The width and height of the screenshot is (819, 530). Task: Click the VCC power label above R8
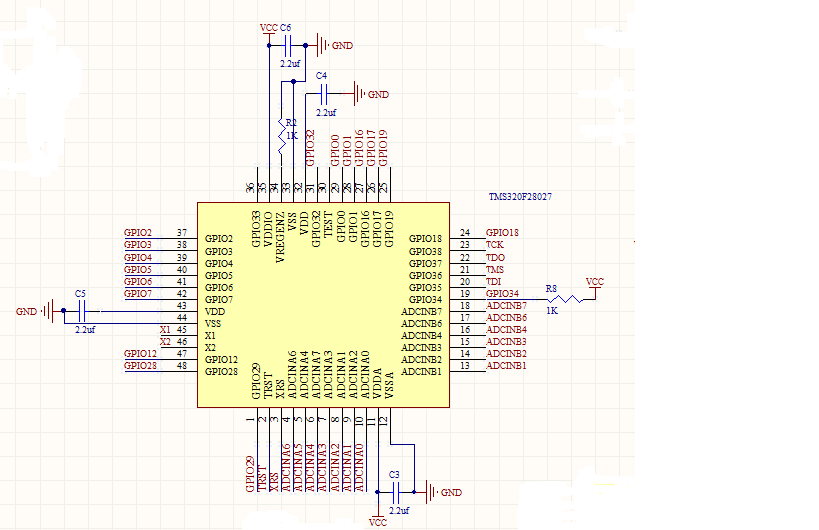[x=595, y=282]
